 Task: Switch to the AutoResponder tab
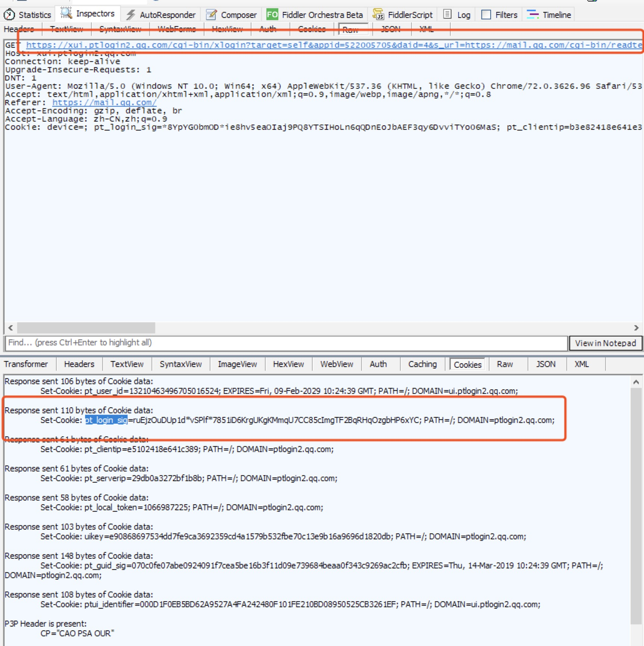coord(161,15)
